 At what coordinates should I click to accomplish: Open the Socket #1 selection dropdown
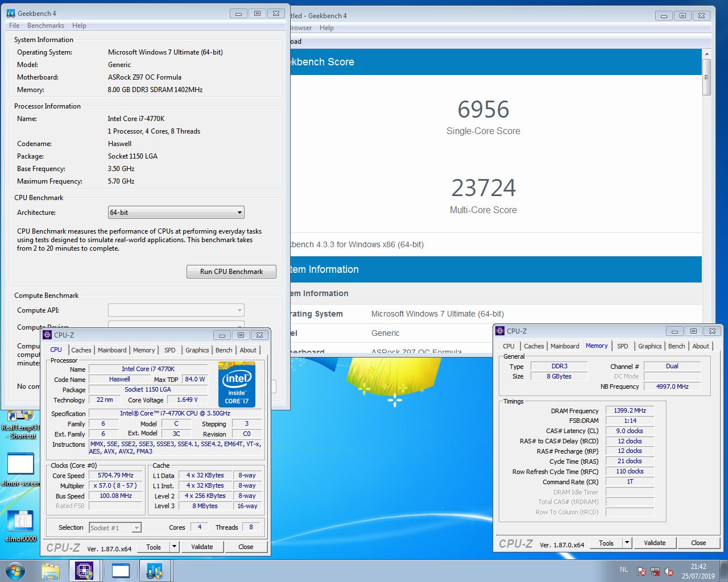[115, 527]
